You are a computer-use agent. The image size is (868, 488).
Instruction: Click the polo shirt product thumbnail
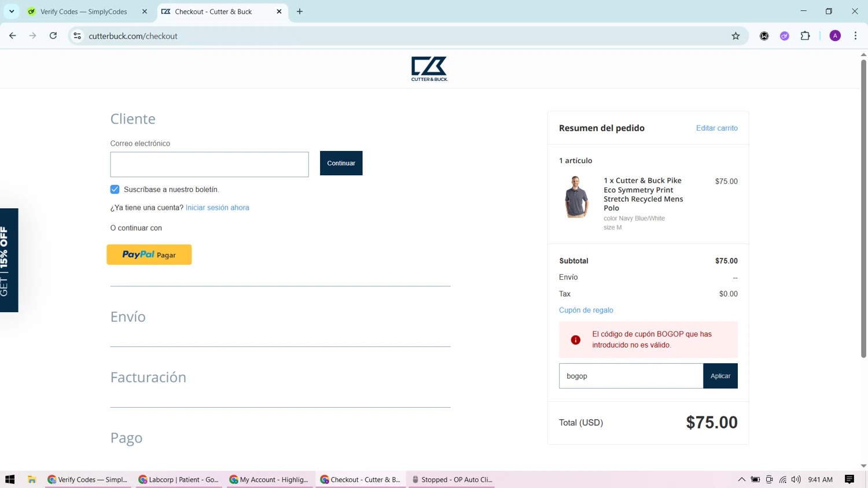pyautogui.click(x=576, y=197)
